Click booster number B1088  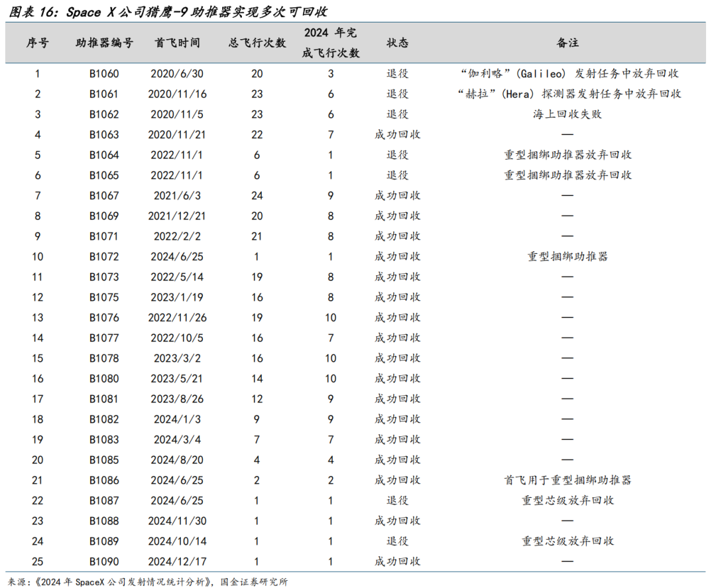104,521
